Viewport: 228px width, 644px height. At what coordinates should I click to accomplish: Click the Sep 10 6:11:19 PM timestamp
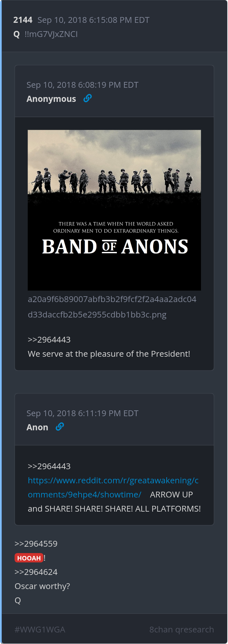(x=83, y=413)
